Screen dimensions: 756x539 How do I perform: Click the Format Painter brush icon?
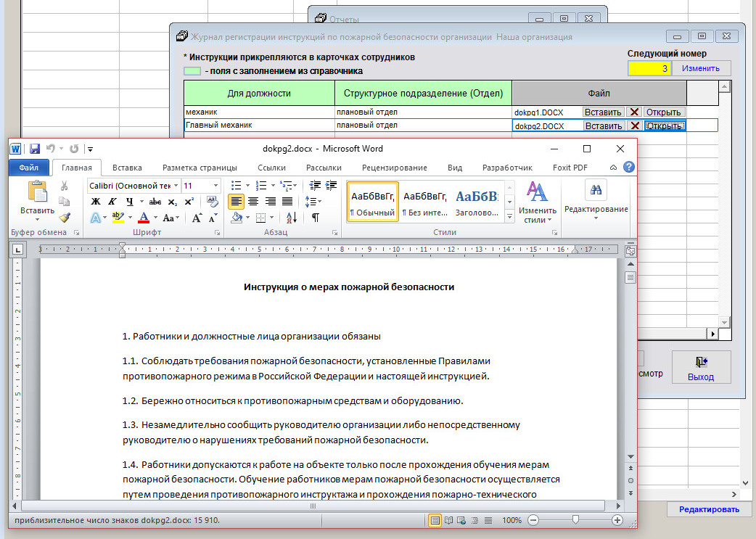tap(65, 217)
